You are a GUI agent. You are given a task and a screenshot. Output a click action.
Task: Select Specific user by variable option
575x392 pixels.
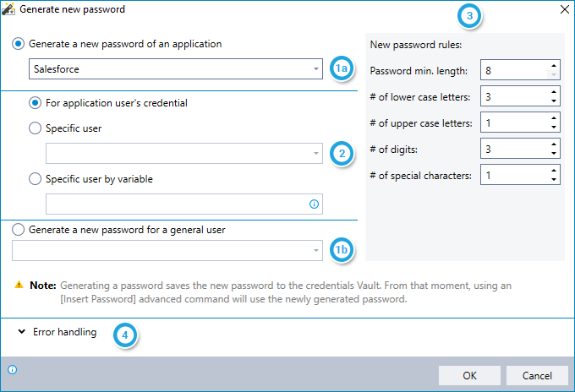pos(36,178)
